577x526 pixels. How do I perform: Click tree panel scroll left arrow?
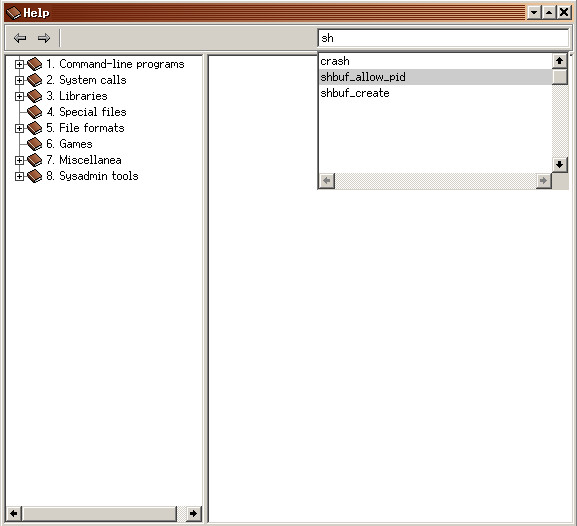click(14, 513)
